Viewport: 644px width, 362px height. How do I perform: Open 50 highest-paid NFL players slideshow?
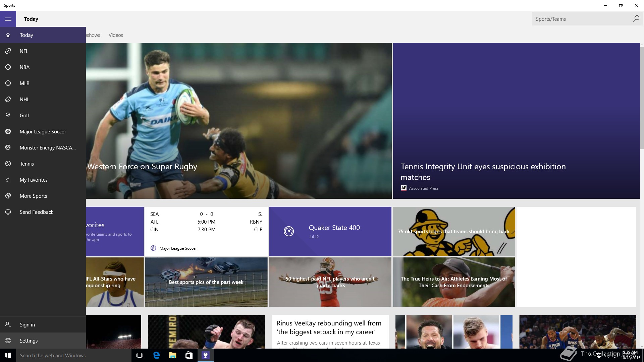pos(330,282)
